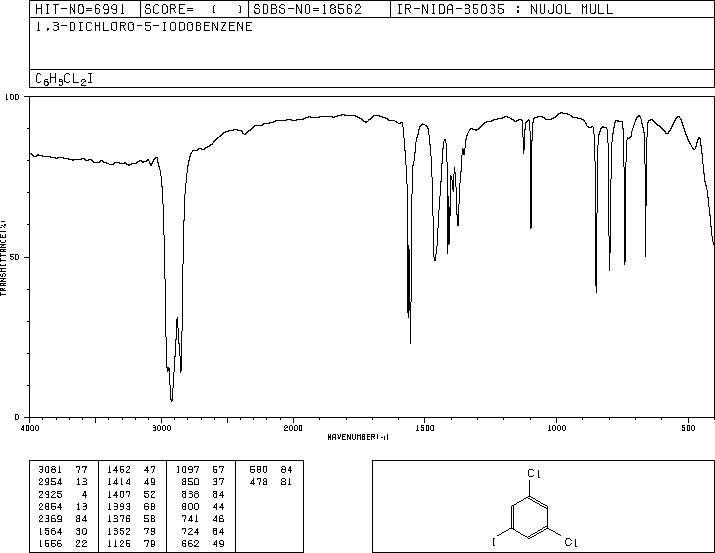
Task: Select the 2954 wavenumber in peak table
Action: click(x=50, y=482)
